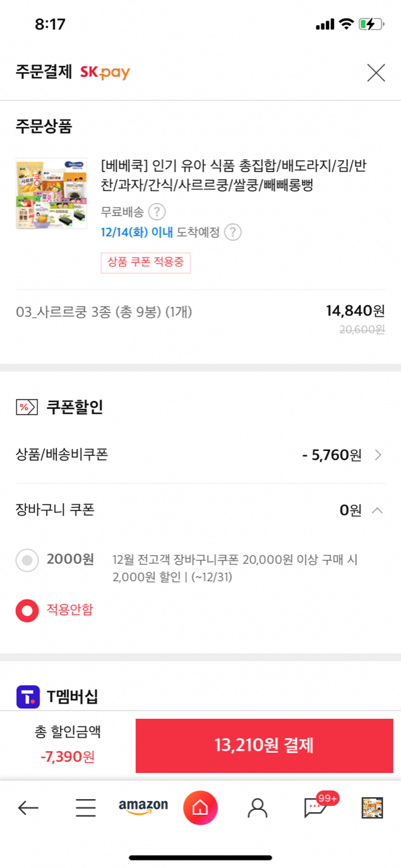
Task: Open the 베베쿡 product title link
Action: (x=232, y=175)
